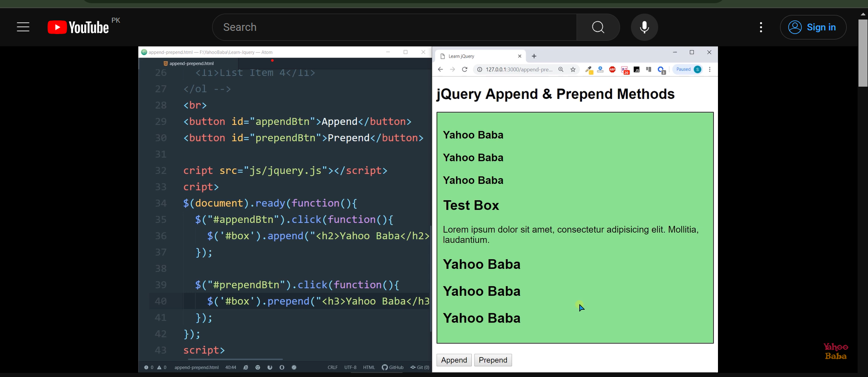Open in Internet Explorer from status bar
This screenshot has height=377, width=868.
coord(246,367)
